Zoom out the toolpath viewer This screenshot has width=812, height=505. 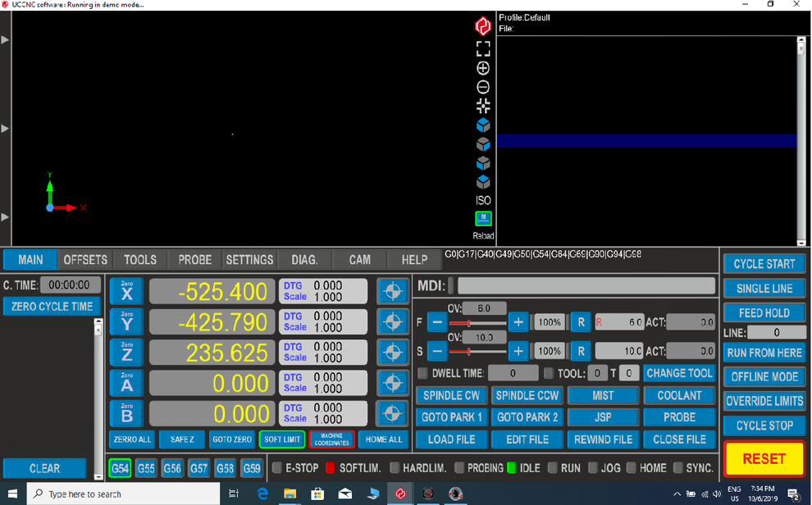pos(483,87)
